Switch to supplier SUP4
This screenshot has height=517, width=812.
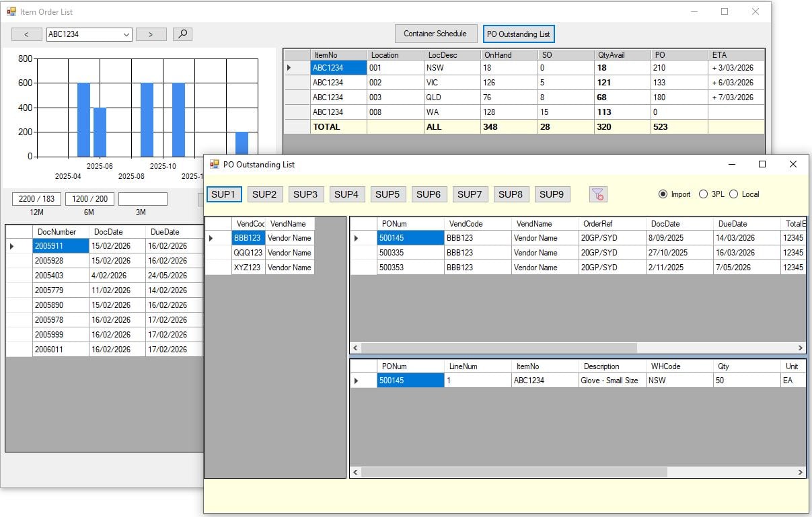[x=346, y=194]
